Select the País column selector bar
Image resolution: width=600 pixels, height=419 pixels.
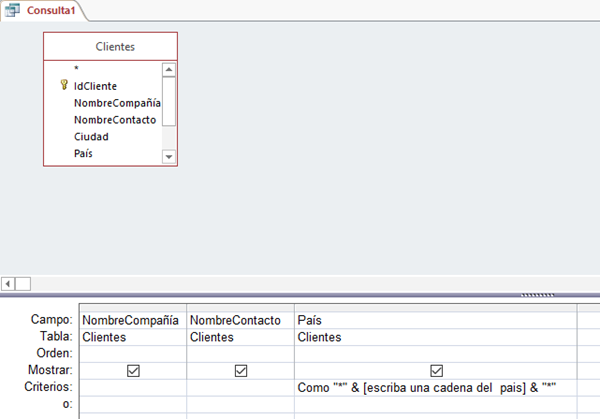pyautogui.click(x=435, y=308)
